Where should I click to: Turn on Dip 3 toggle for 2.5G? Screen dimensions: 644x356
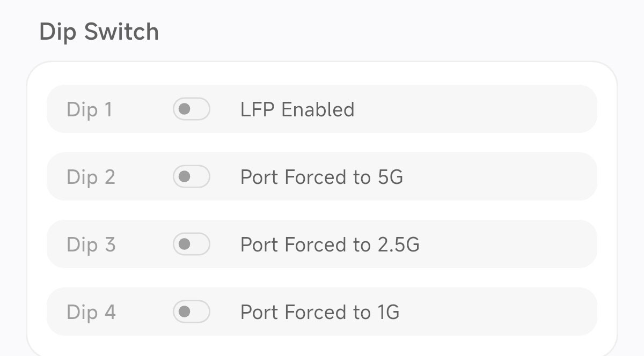point(191,244)
